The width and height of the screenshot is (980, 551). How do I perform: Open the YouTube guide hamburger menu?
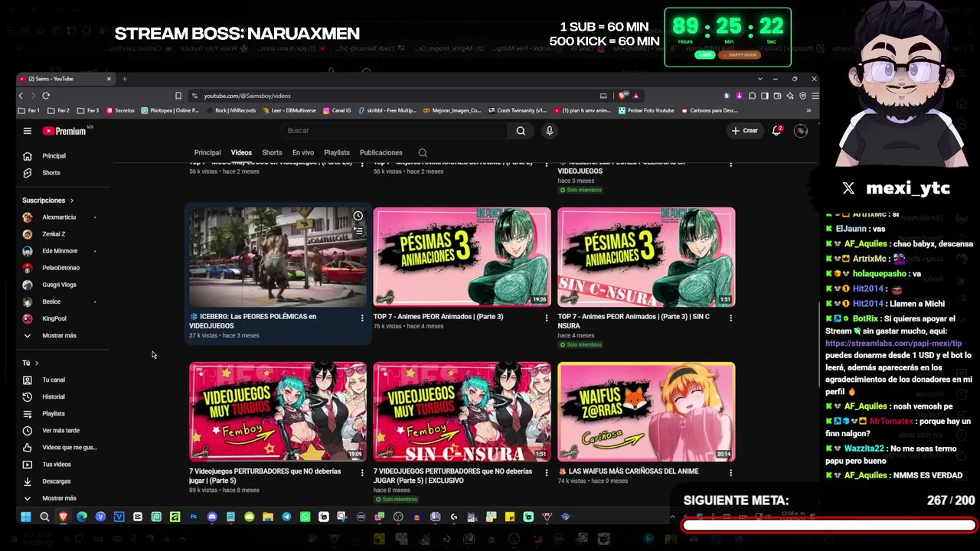click(x=27, y=131)
